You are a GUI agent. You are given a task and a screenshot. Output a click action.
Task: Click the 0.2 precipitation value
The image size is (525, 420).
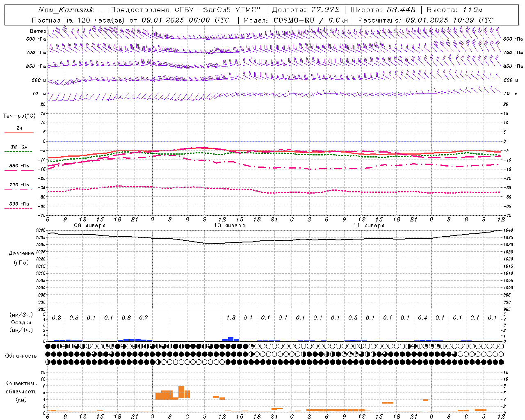353,318
